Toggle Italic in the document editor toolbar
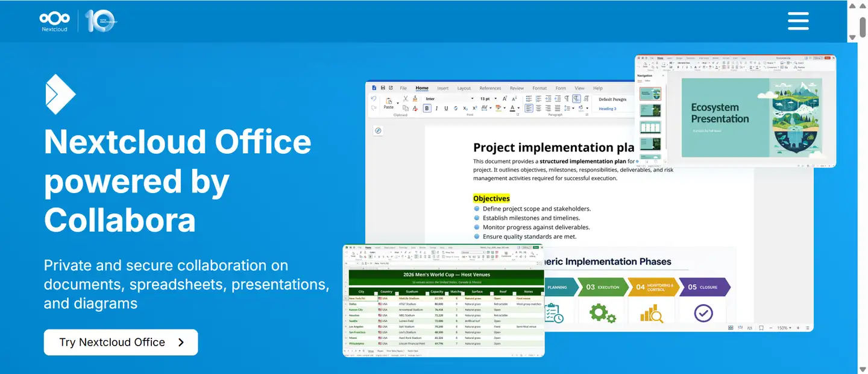This screenshot has width=868, height=374. (x=436, y=109)
